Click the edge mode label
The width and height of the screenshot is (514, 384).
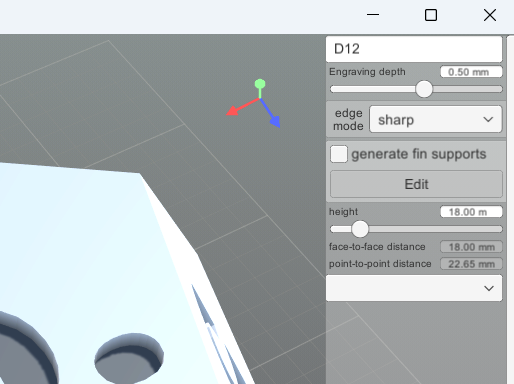coord(348,119)
